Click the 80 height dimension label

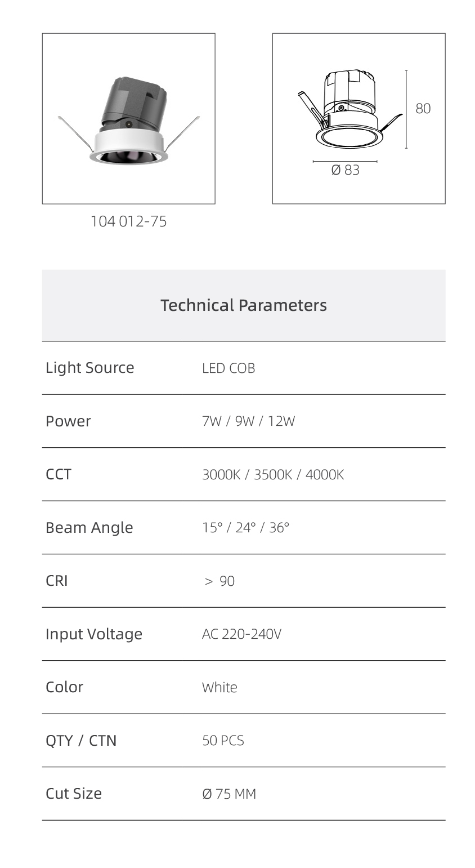click(x=423, y=108)
